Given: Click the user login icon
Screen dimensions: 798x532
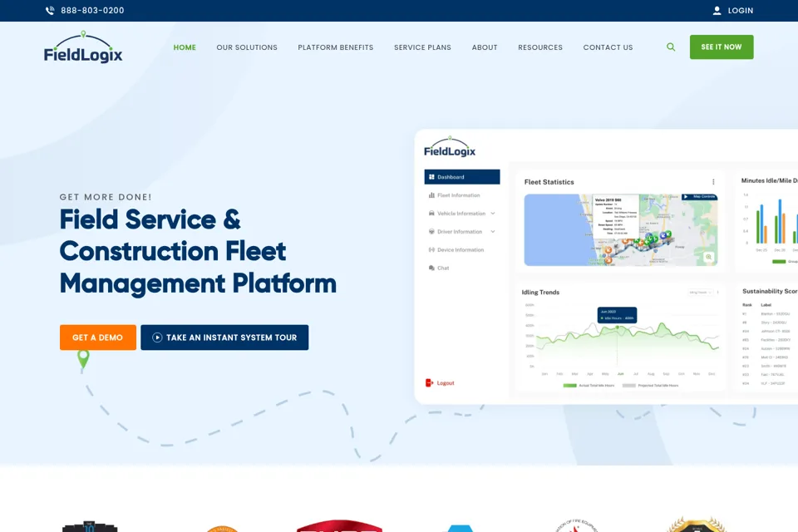Looking at the screenshot, I should pos(717,10).
